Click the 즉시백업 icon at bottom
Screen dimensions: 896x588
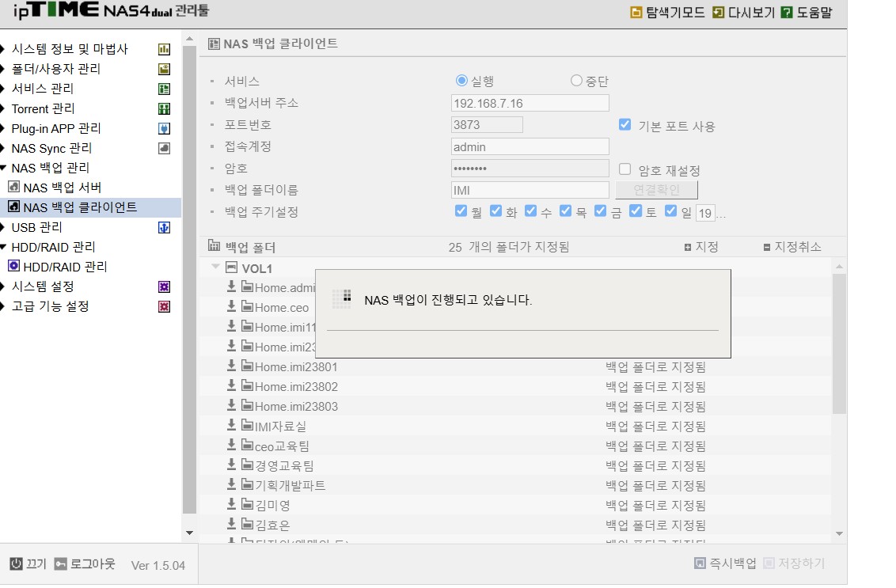[x=700, y=563]
